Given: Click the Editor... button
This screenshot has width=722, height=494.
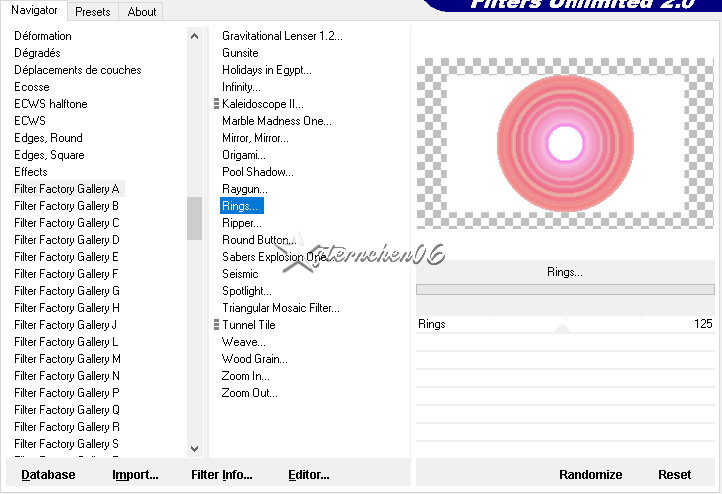Looking at the screenshot, I should click(309, 475).
